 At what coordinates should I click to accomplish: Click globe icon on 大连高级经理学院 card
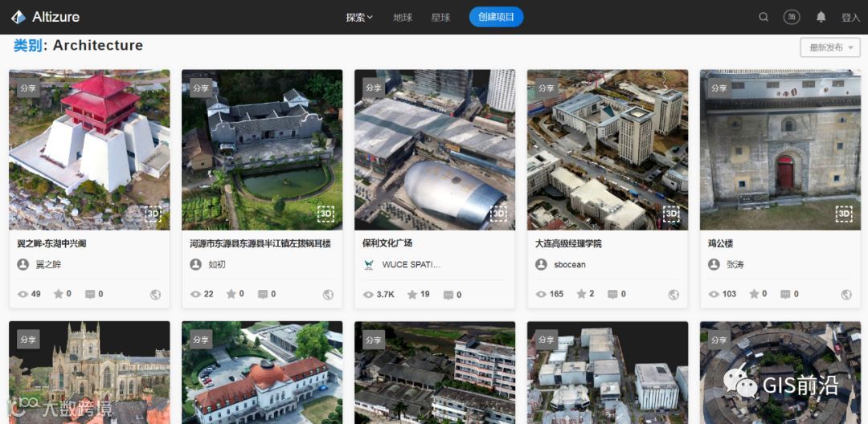coord(674,295)
